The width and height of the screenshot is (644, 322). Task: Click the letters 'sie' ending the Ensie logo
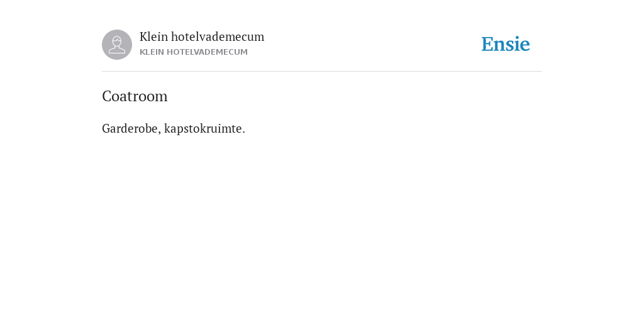coord(519,44)
